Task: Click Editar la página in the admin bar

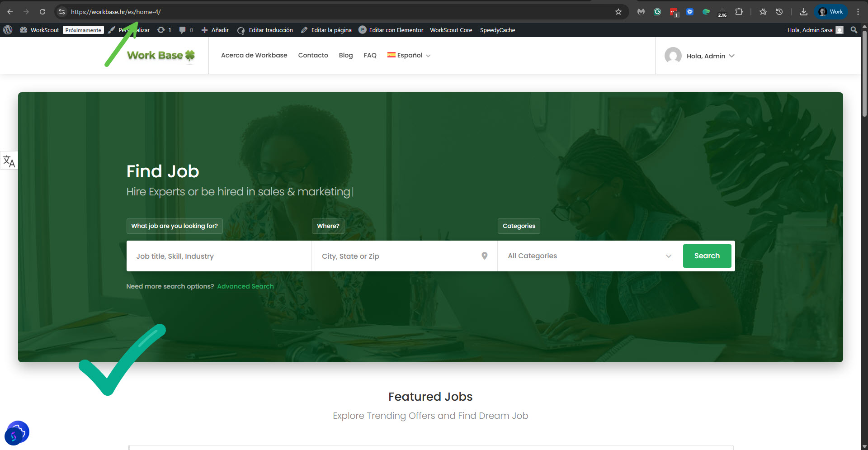Action: 326,30
